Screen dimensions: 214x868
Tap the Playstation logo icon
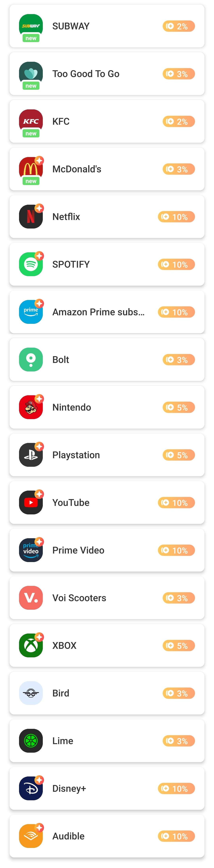click(x=31, y=455)
